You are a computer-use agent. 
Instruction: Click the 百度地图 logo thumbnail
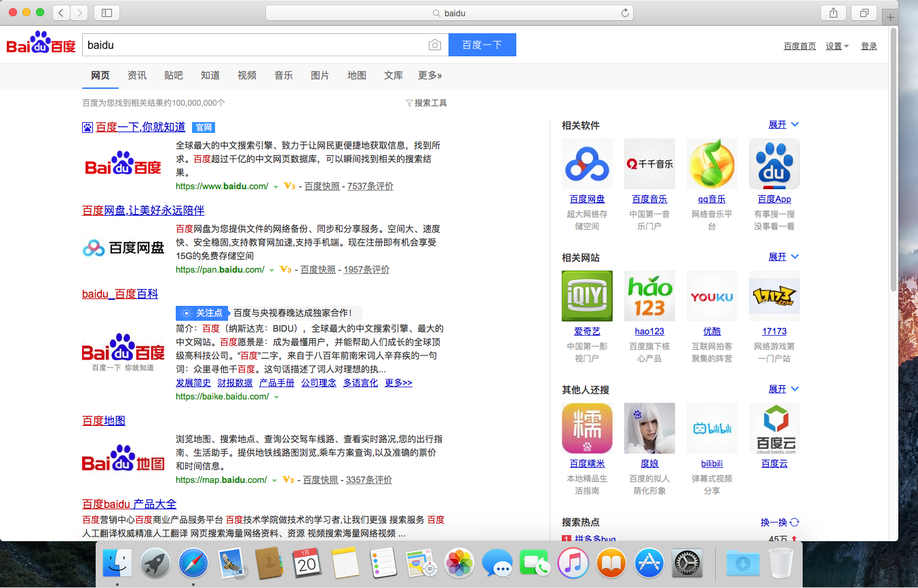[x=123, y=458]
